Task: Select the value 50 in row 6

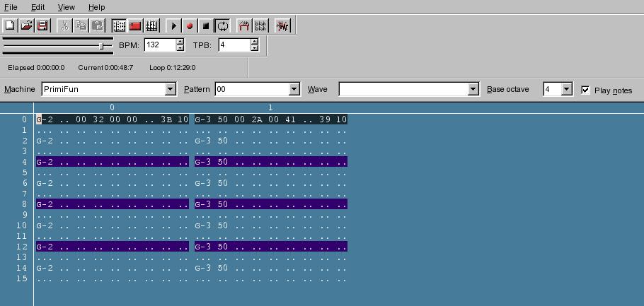Action: click(223, 183)
